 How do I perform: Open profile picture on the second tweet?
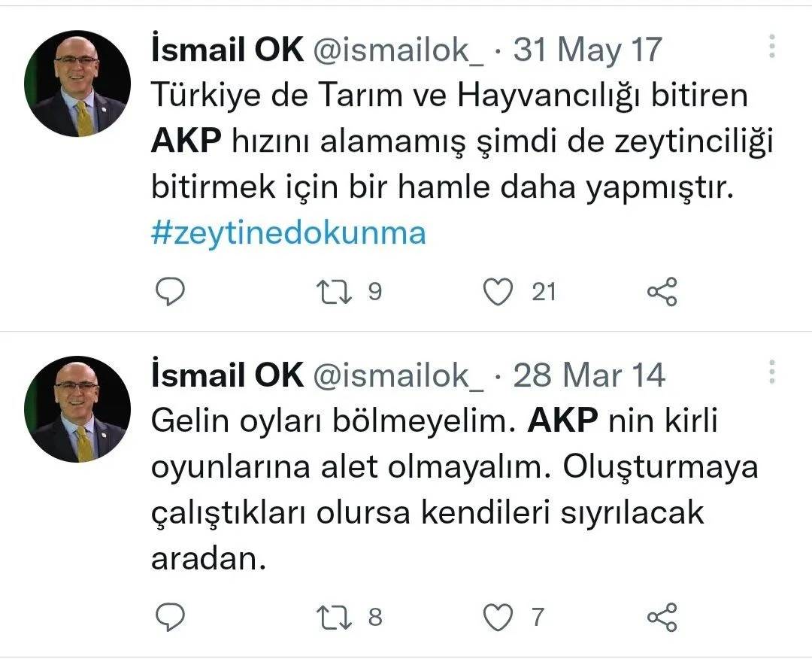(x=77, y=408)
